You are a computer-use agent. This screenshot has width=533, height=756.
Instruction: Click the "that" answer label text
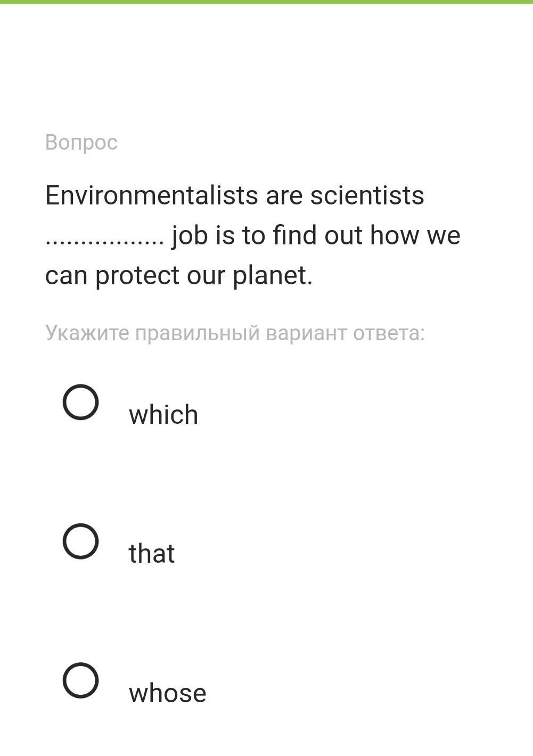point(152,554)
